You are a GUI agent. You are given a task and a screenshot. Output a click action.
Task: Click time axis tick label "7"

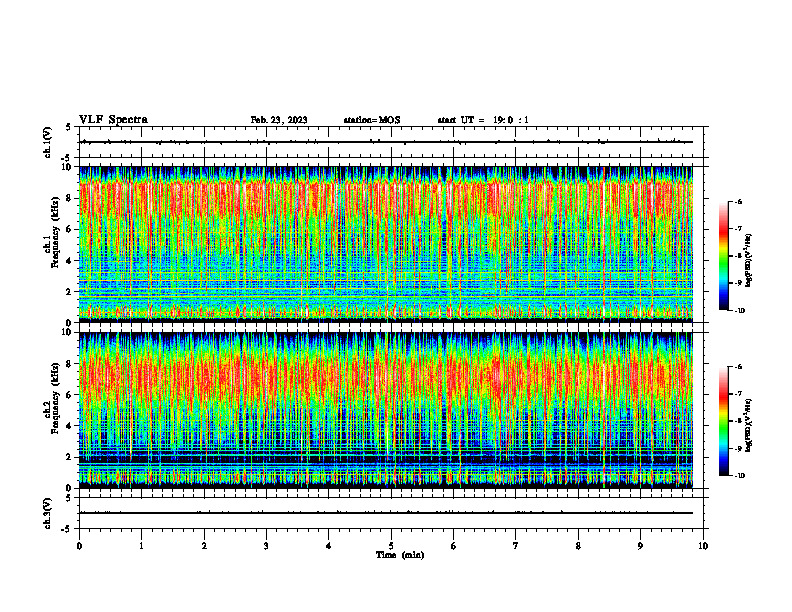[x=516, y=546]
